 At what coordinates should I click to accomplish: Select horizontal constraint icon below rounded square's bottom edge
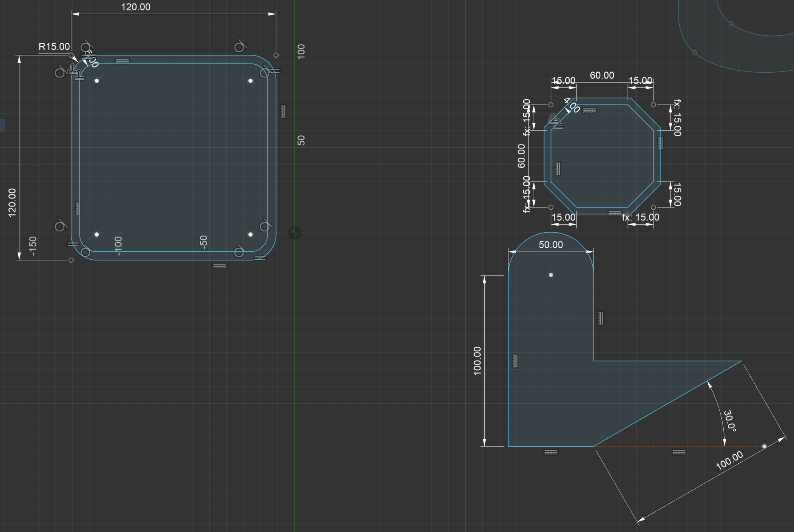click(x=220, y=266)
